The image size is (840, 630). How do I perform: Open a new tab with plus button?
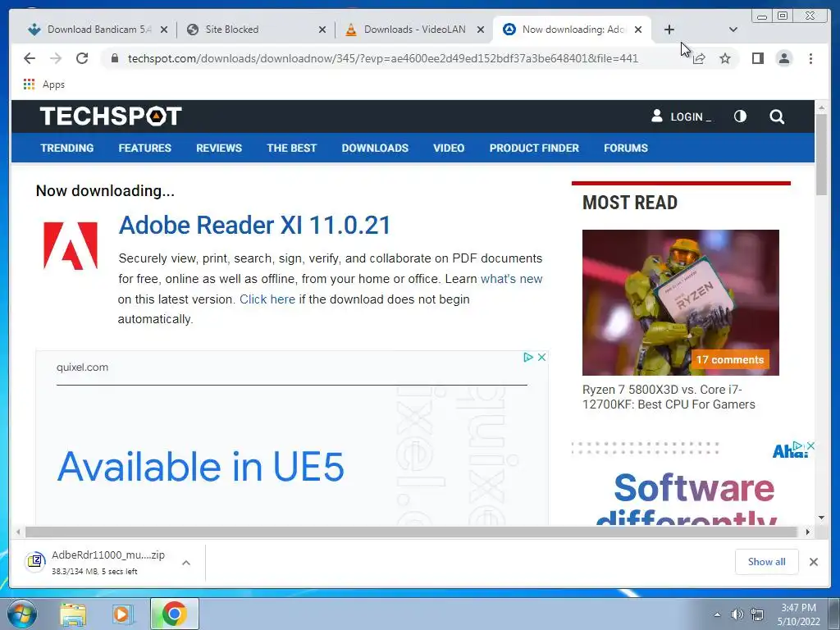[x=669, y=30]
